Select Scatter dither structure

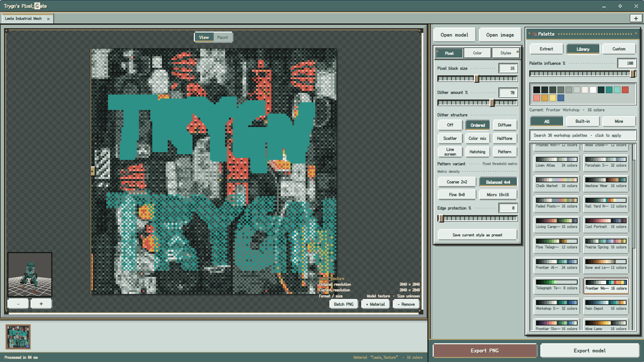450,138
